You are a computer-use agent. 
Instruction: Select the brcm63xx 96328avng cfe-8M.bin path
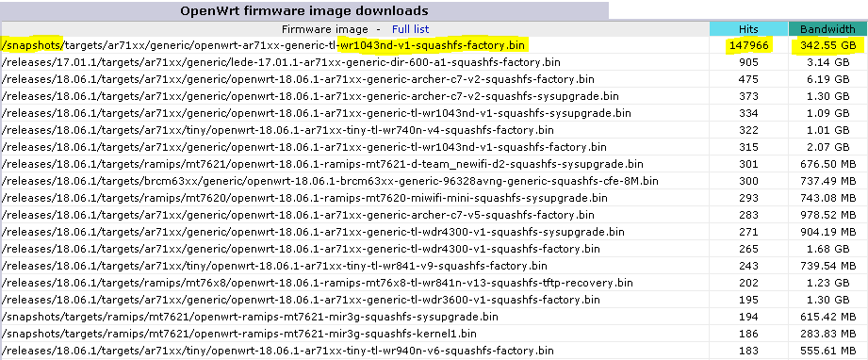pos(330,181)
